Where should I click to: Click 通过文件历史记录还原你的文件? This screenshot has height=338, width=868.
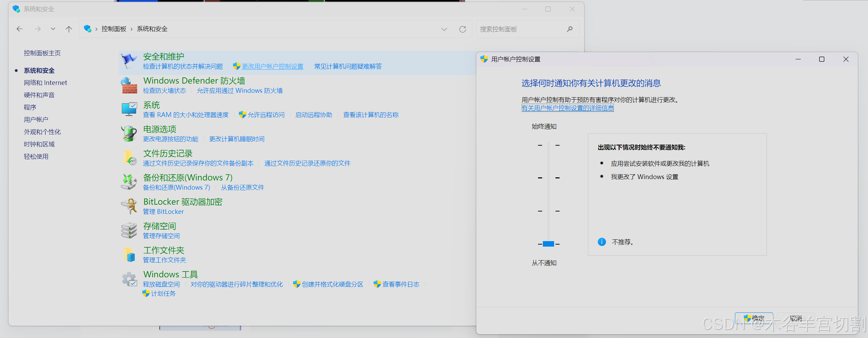[x=307, y=163]
